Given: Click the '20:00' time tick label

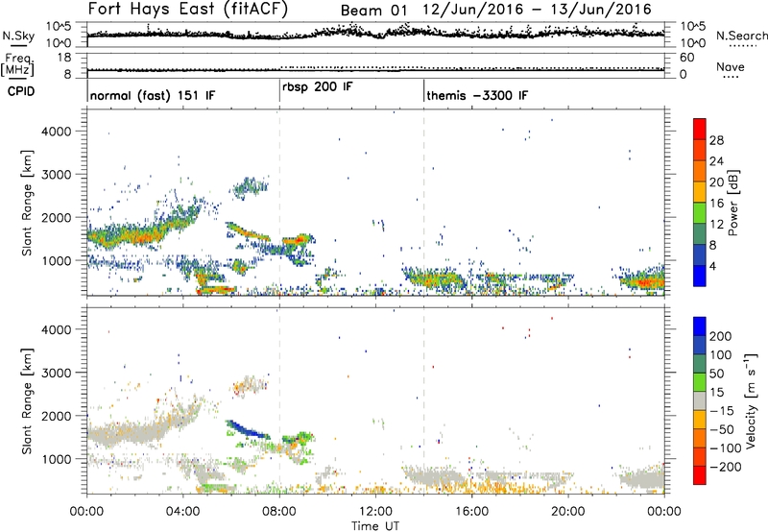Looking at the screenshot, I should (568, 512).
